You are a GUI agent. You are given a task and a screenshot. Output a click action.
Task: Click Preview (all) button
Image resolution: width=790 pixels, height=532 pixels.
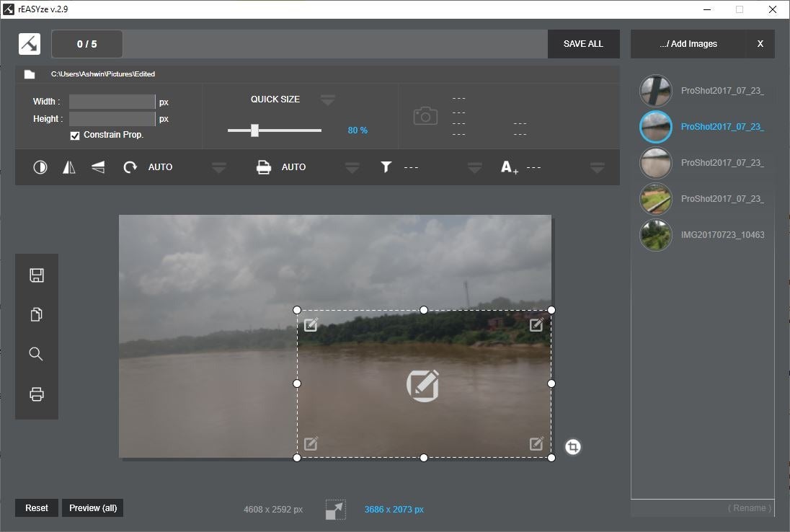click(93, 507)
